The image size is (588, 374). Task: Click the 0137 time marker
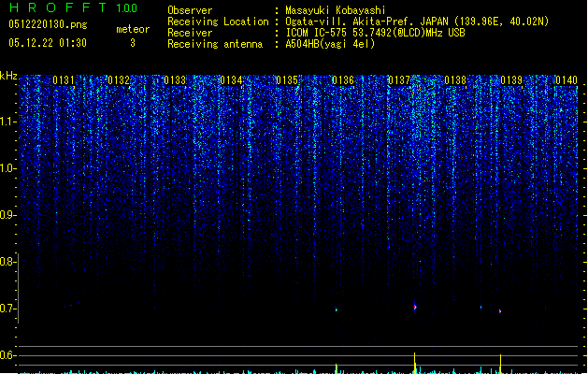pos(399,80)
